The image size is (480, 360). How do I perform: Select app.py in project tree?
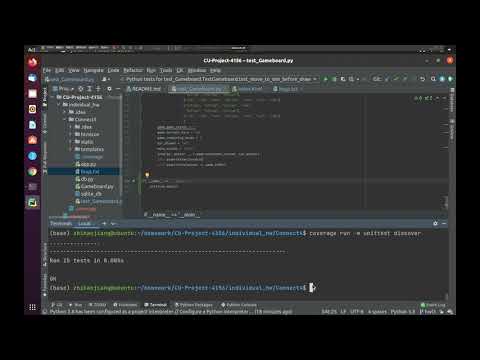[x=86, y=164]
